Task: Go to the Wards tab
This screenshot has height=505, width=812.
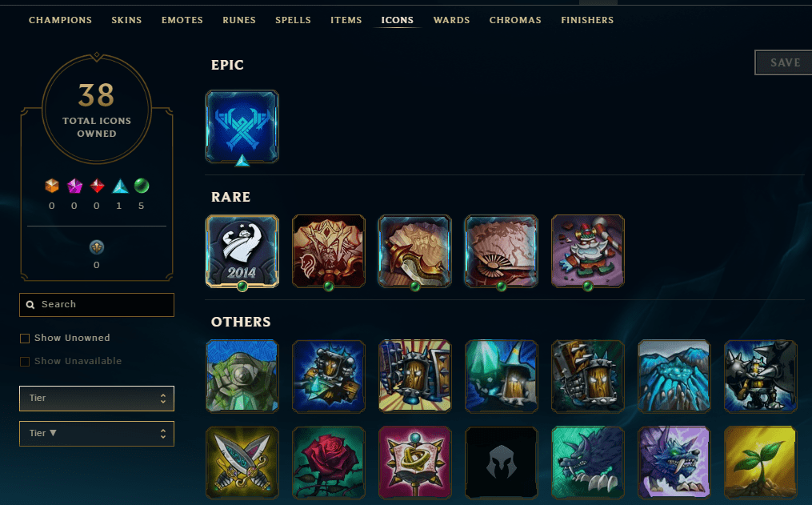Action: coord(451,20)
